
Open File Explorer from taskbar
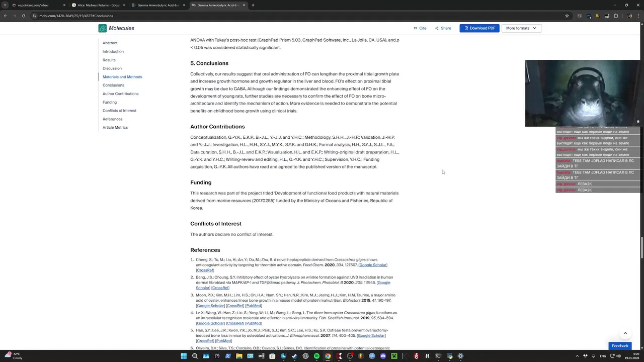pos(239,356)
